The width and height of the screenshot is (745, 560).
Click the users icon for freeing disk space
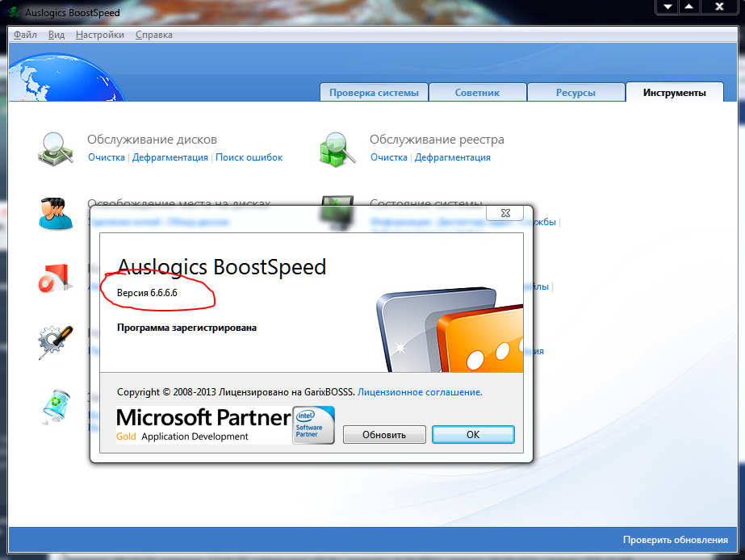pyautogui.click(x=56, y=214)
